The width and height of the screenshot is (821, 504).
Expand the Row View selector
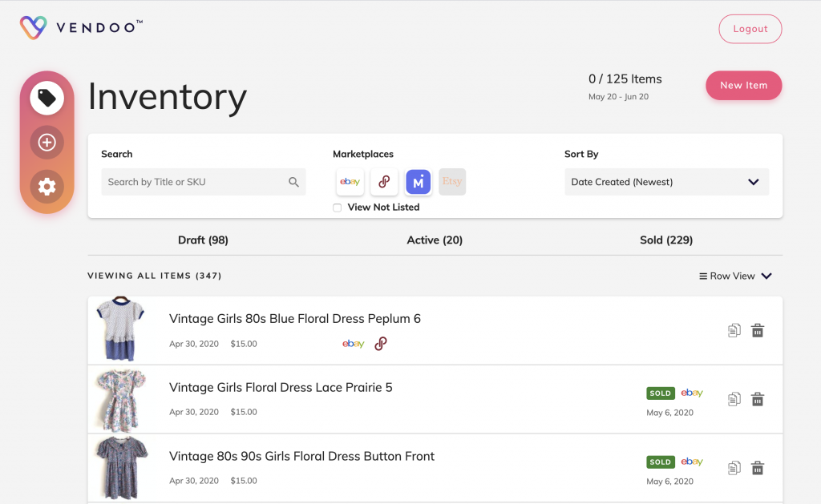click(x=735, y=276)
